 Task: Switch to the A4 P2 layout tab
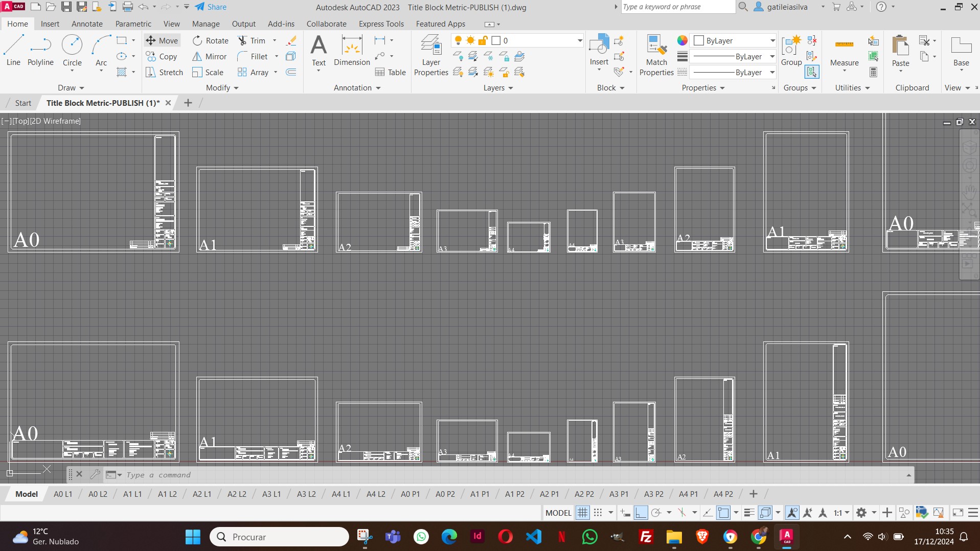click(x=723, y=494)
